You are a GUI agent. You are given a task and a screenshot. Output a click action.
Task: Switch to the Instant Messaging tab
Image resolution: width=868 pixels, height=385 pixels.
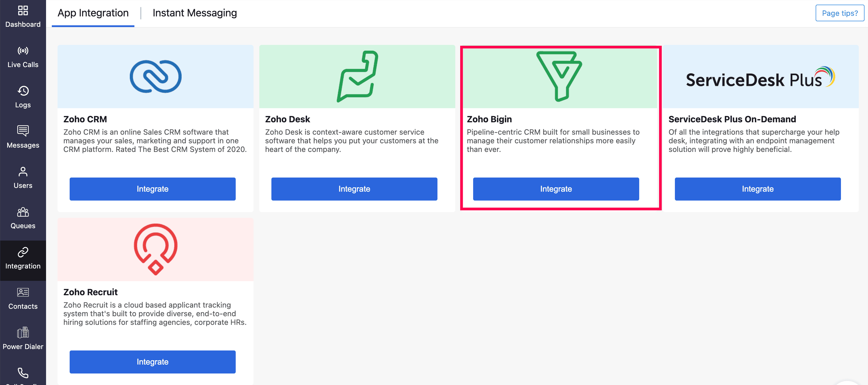[x=195, y=13]
